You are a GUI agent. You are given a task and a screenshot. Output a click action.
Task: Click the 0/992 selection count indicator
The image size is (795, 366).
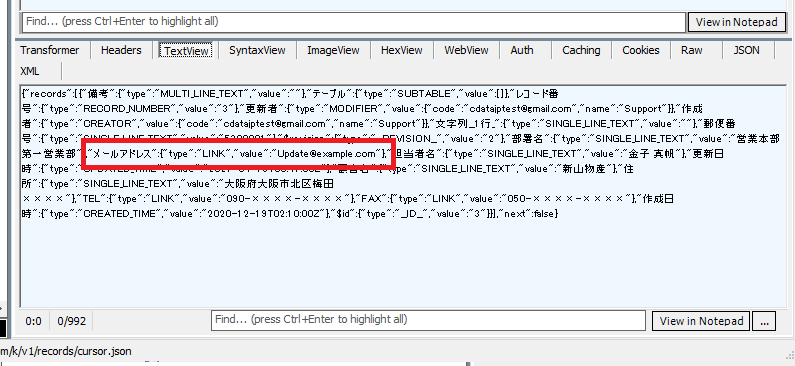(x=71, y=321)
